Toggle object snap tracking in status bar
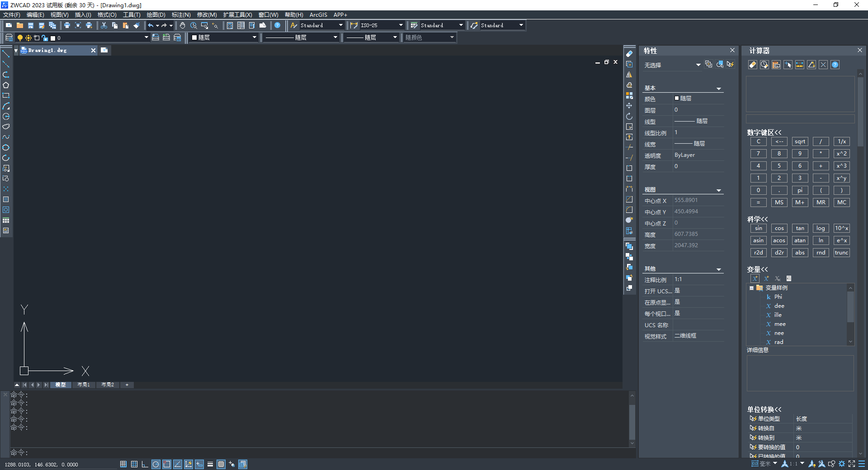868x470 pixels. 178,464
